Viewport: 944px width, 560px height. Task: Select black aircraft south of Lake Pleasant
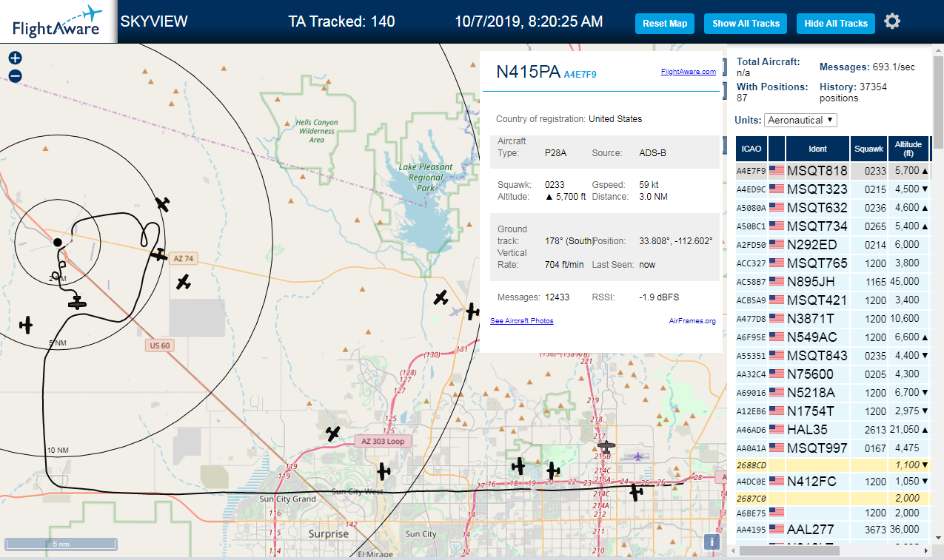tap(441, 297)
